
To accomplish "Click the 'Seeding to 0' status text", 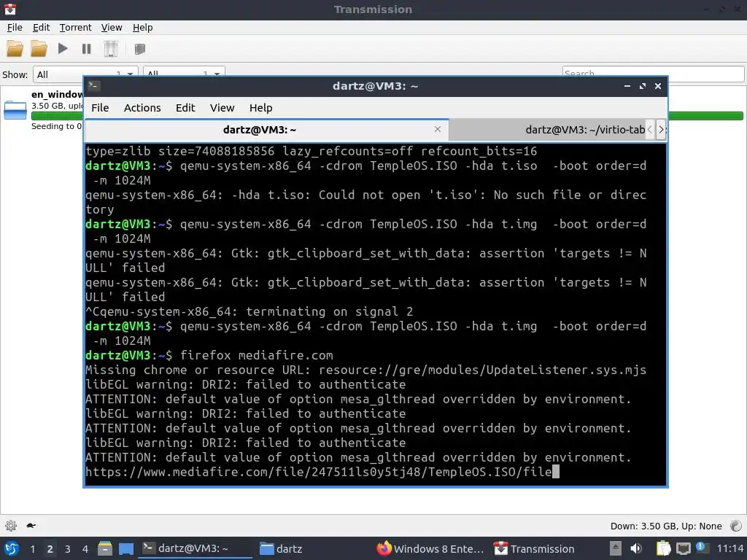I will click(56, 126).
